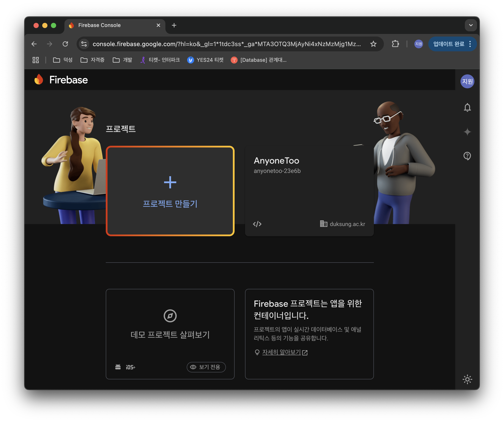
Task: Open 데모 프로젝트 살펴보기 card
Action: [170, 334]
